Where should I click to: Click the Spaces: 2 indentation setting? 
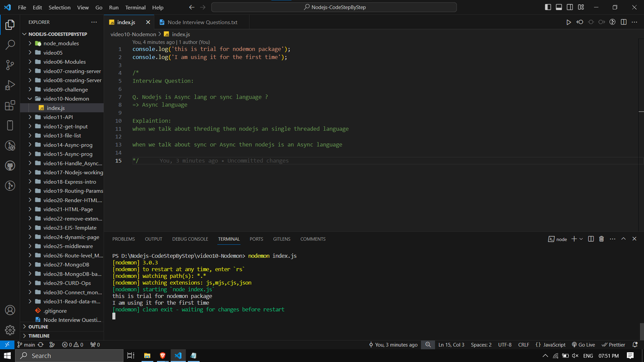pyautogui.click(x=481, y=345)
